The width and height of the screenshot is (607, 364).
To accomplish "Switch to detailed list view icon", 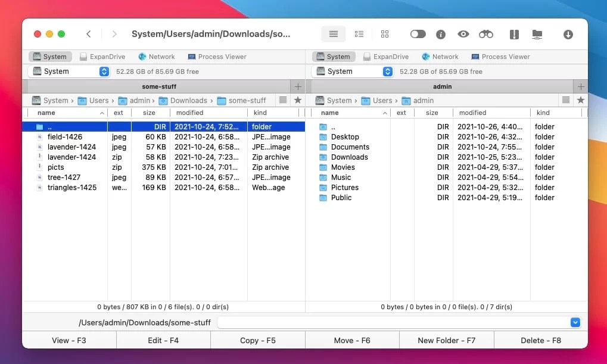I will 359,34.
